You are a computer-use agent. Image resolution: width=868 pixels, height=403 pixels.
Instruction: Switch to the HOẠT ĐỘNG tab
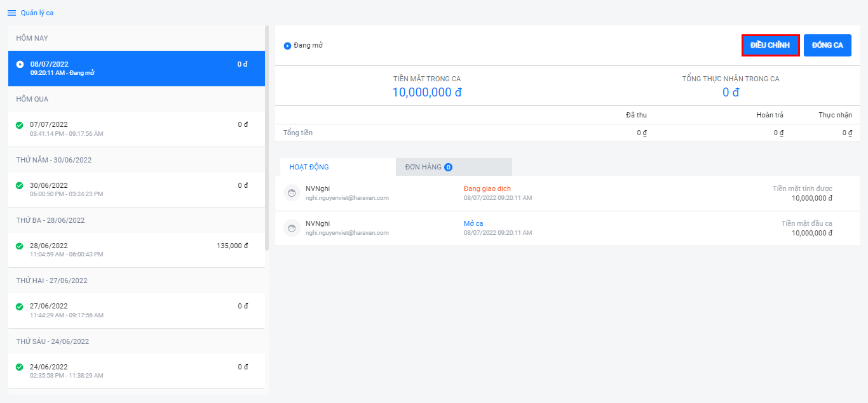pos(337,167)
